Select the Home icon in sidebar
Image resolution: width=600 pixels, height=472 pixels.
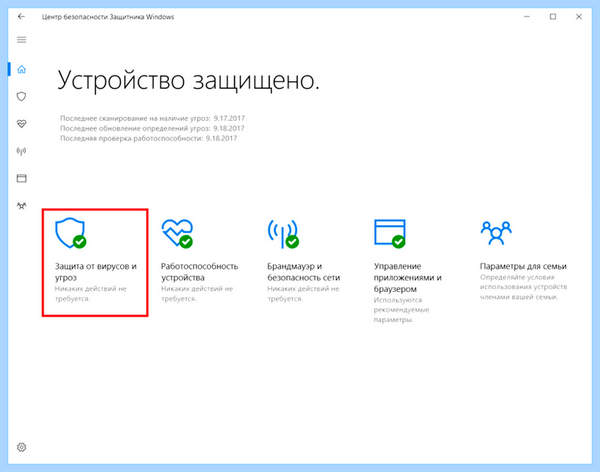21,69
